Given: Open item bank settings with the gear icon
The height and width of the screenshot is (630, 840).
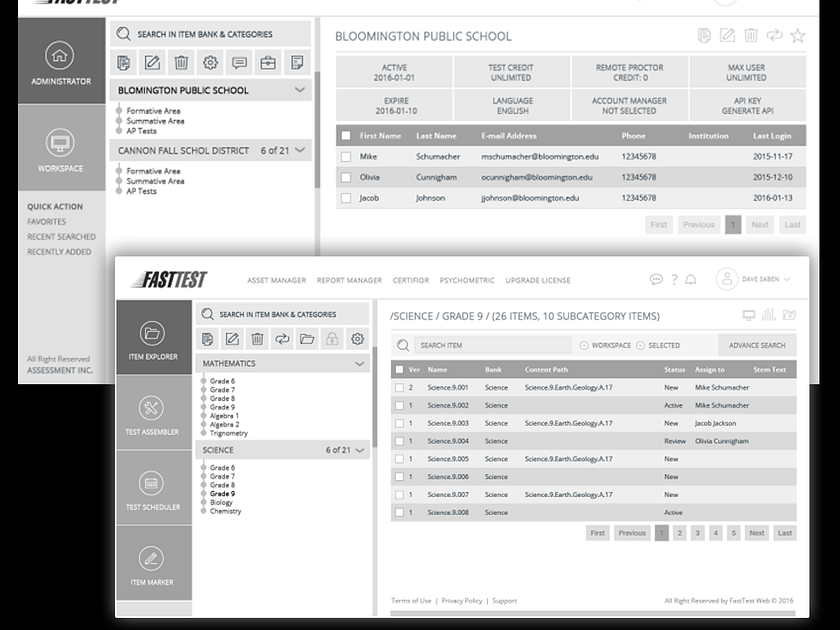Looking at the screenshot, I should (x=356, y=339).
